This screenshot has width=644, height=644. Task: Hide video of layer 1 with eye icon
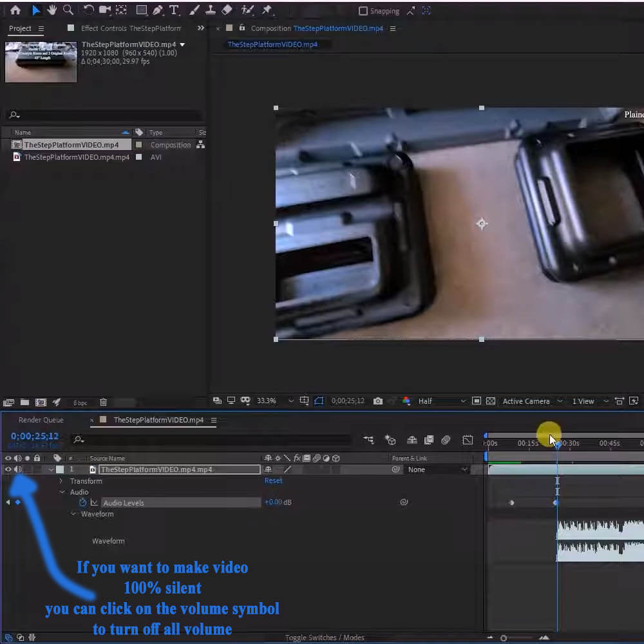(8, 469)
